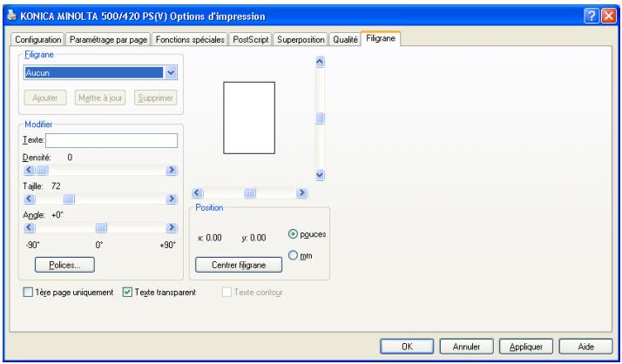Image resolution: width=622 pixels, height=364 pixels.
Task: Click the Densité slider thumb
Action: (x=42, y=170)
